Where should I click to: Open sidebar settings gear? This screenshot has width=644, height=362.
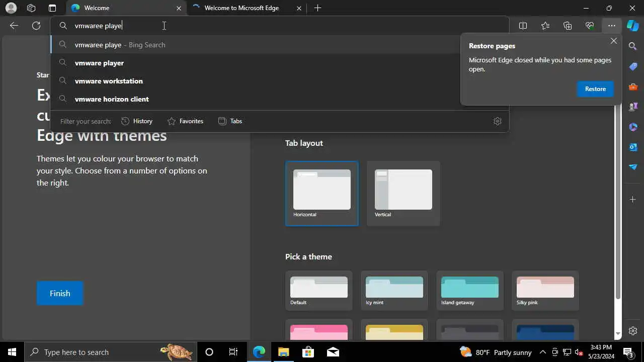(633, 331)
